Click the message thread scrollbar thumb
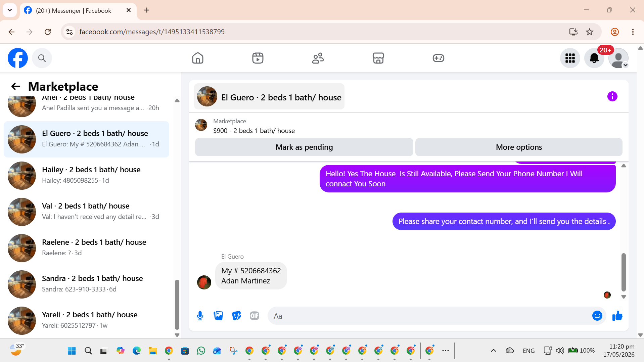Screen dimensions: 644x362 click(624, 272)
